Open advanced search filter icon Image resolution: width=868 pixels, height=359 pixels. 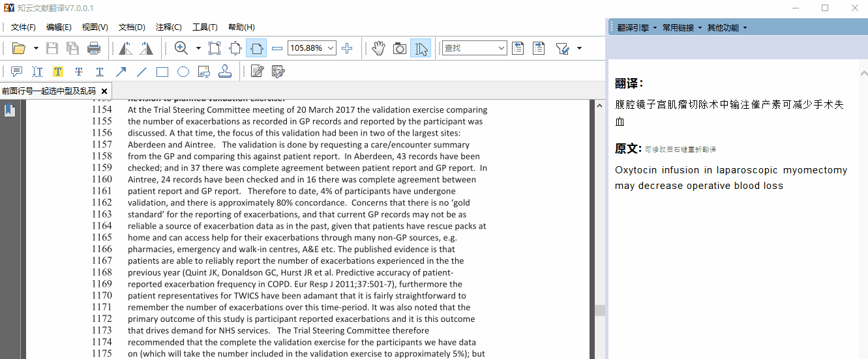[562, 48]
